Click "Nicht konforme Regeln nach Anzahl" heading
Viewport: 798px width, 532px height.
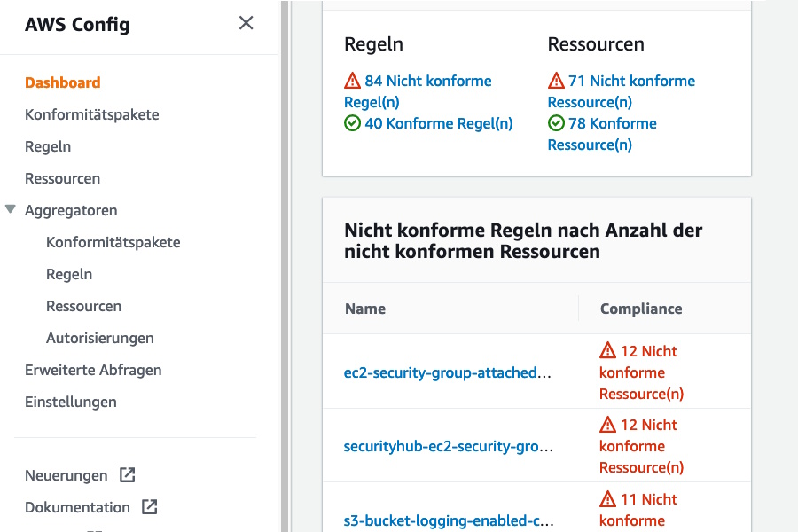(523, 241)
